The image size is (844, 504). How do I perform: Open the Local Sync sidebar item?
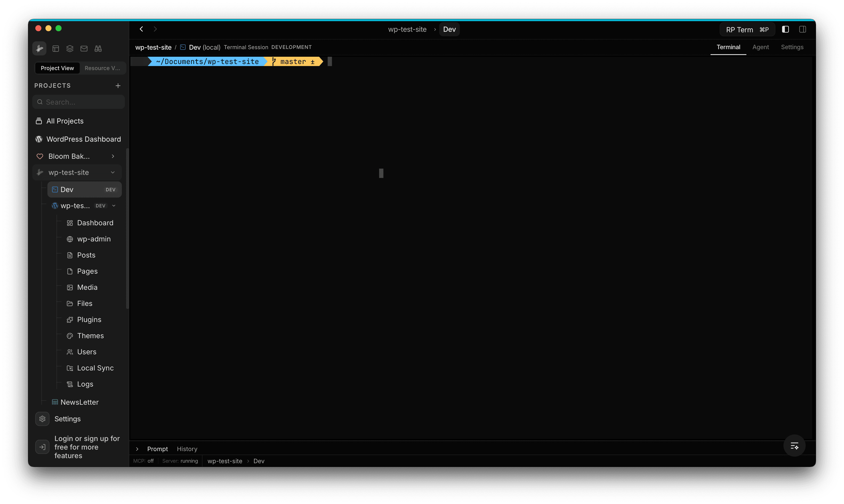pos(95,368)
